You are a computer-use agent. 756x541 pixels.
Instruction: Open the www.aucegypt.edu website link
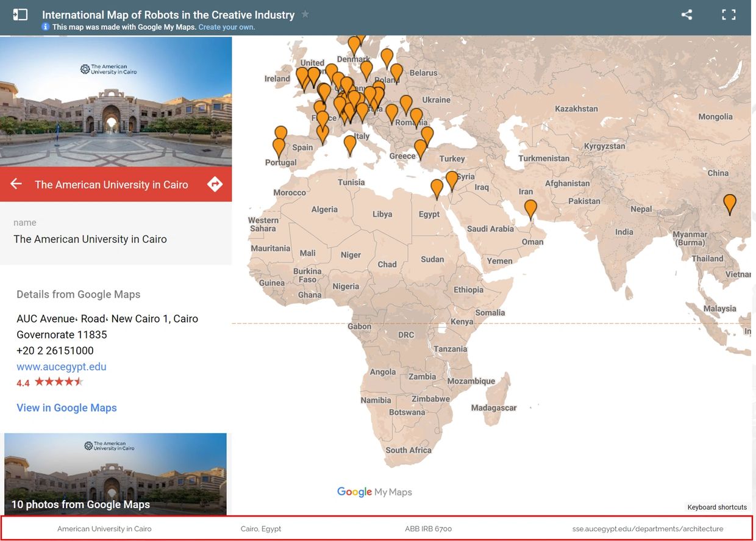(62, 367)
